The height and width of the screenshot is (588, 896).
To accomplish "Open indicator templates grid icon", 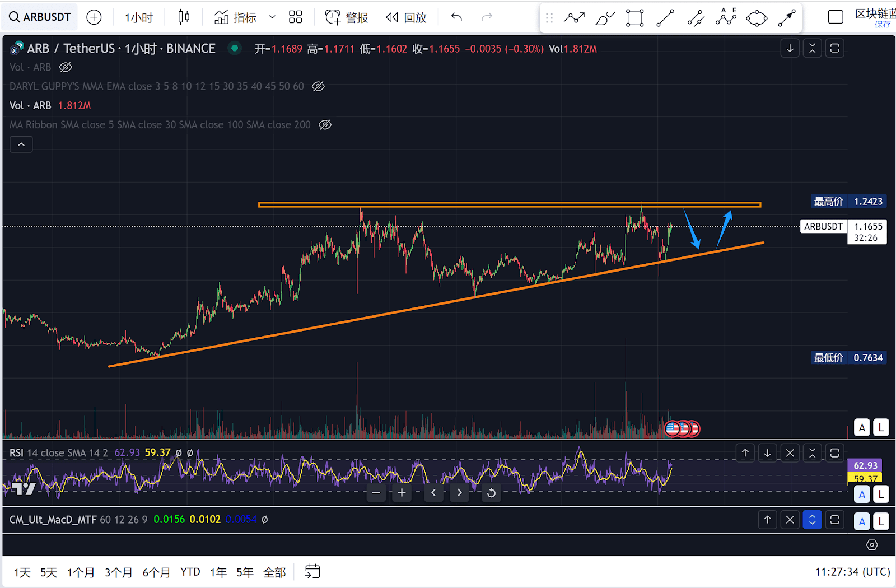I will [x=295, y=17].
